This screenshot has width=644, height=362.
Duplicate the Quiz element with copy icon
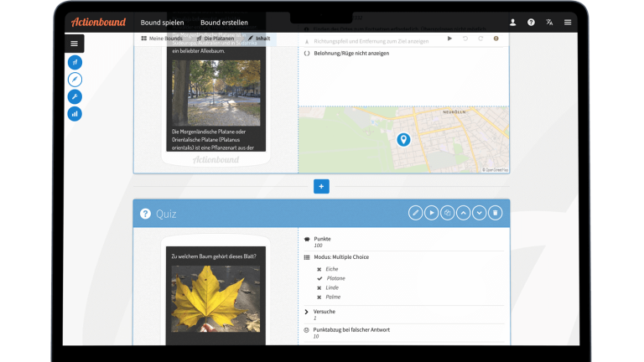[447, 213]
